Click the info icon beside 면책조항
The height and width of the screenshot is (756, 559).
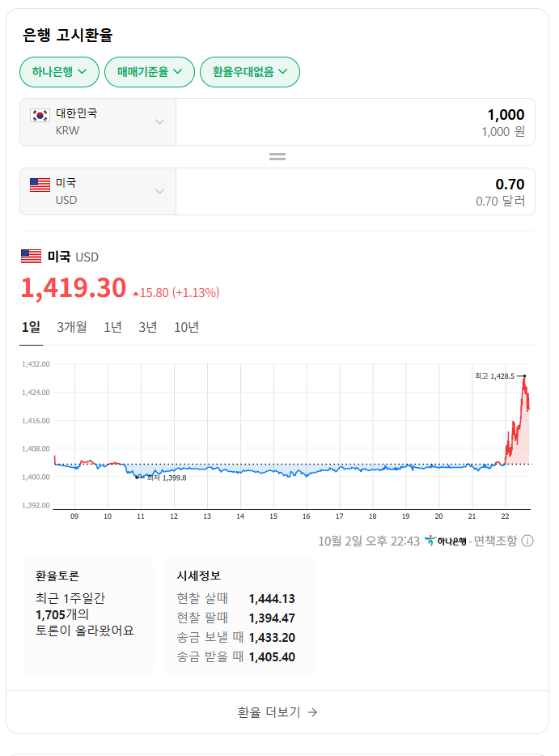pos(527,541)
